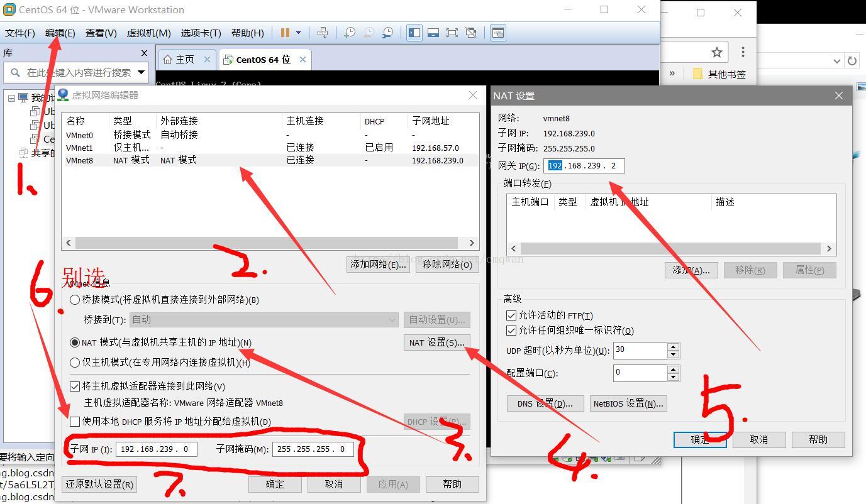Decrease the 配置端口 value with down arrow

pos(674,377)
